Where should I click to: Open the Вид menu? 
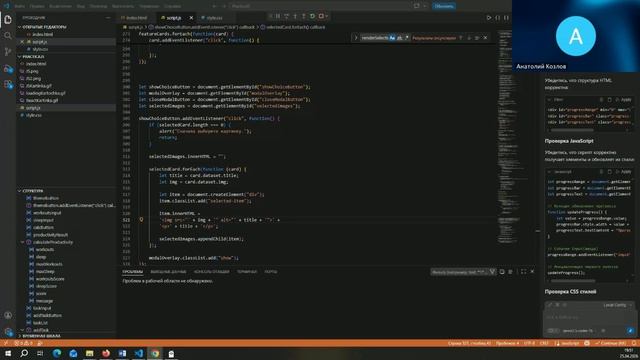tap(80, 6)
